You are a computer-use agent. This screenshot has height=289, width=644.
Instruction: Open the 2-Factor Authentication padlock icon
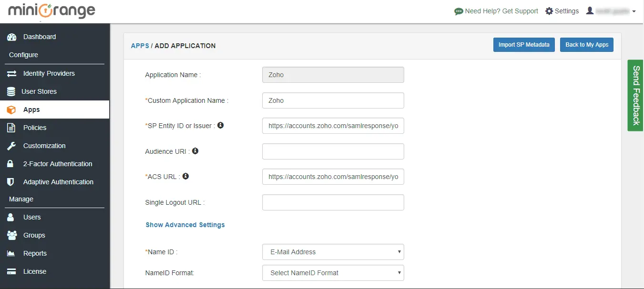[11, 164]
